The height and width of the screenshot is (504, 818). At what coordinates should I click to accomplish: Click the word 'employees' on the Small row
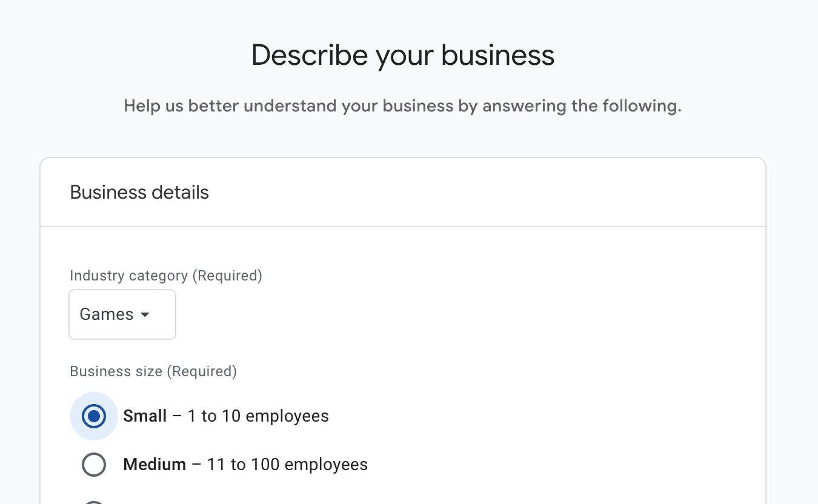(287, 416)
